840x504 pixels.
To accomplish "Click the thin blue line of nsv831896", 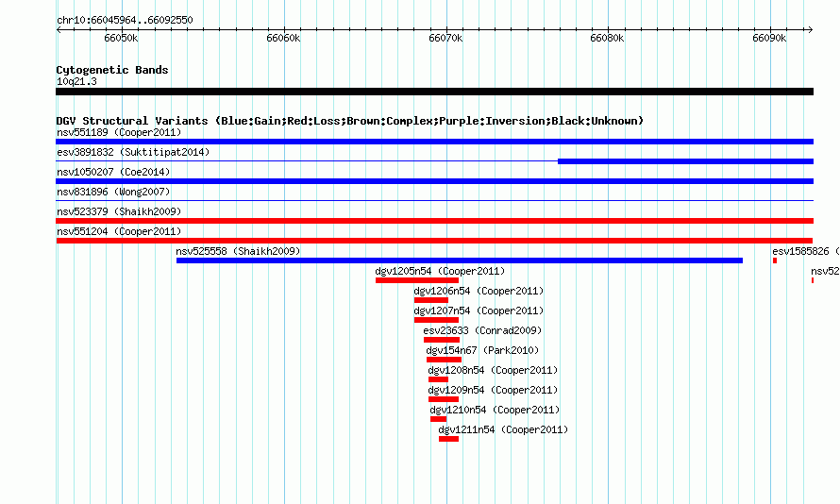I will tap(434, 201).
